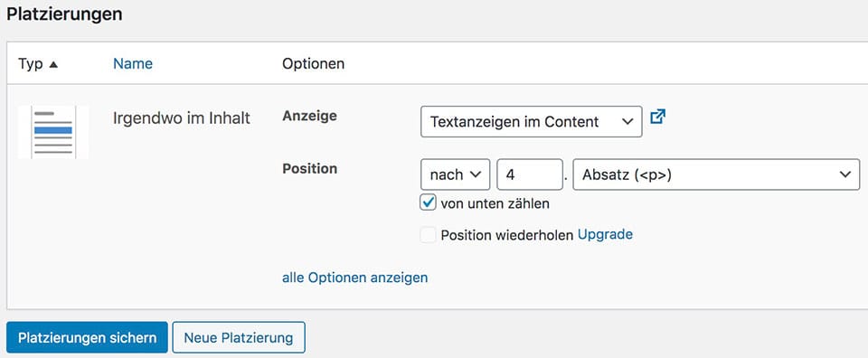This screenshot has height=358, width=868.
Task: Uncheck 'von unten zählen' checkbox
Action: coord(428,203)
